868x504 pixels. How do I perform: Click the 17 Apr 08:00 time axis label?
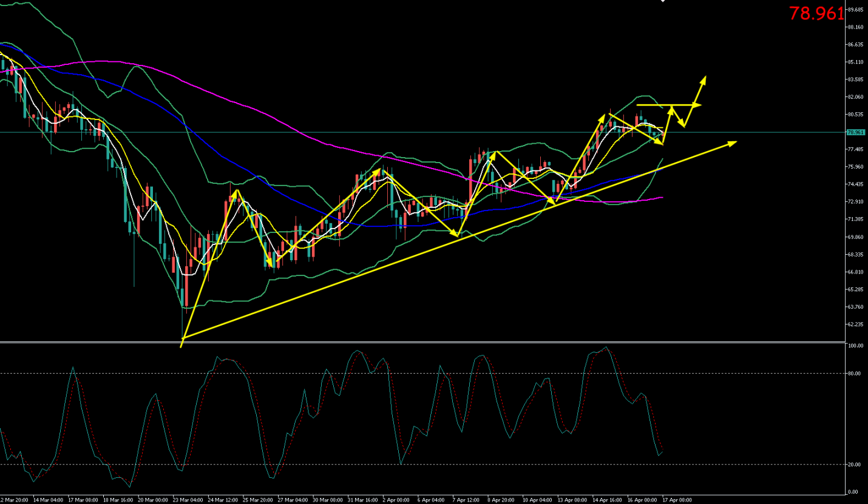pos(678,500)
